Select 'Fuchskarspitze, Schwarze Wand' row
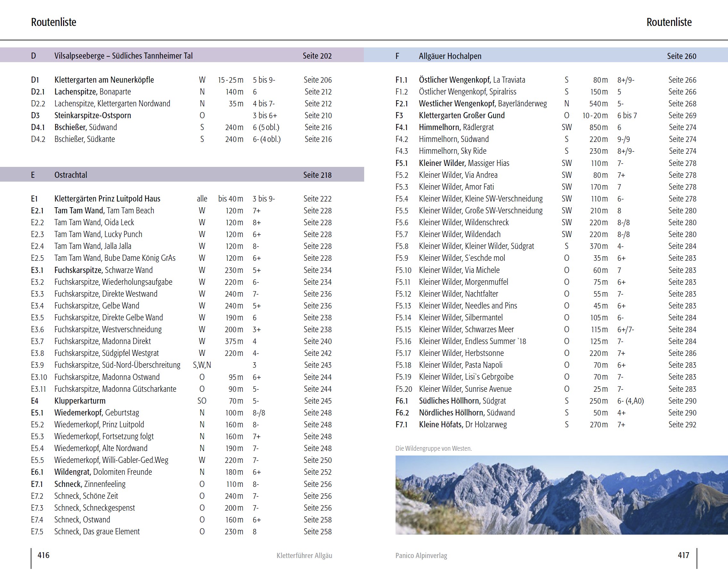This screenshot has height=583, width=728. pos(181,270)
